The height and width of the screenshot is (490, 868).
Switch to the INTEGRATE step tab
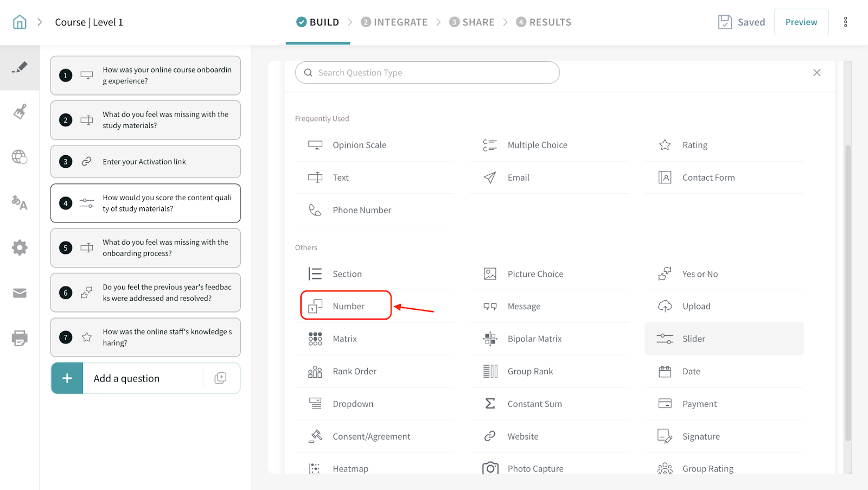coord(394,22)
